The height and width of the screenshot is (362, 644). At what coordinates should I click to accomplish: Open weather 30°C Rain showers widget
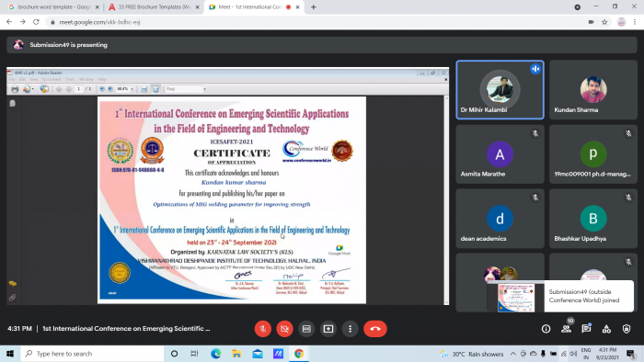[471, 354]
